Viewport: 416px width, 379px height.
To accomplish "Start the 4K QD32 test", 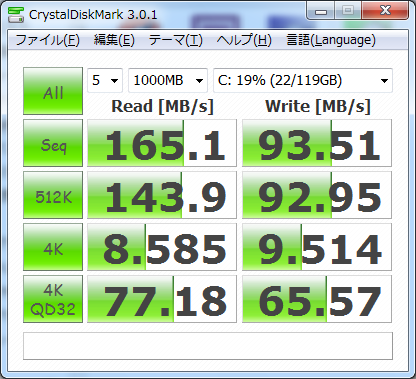I will coord(53,299).
